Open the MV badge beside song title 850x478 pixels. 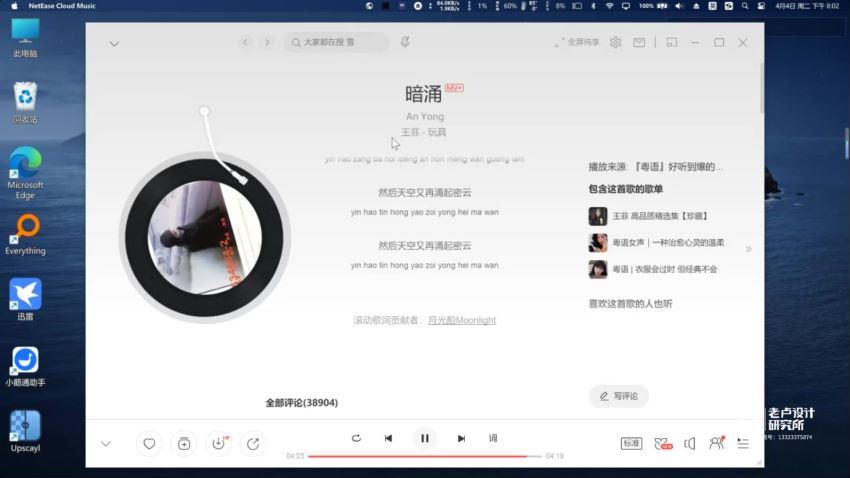[454, 88]
